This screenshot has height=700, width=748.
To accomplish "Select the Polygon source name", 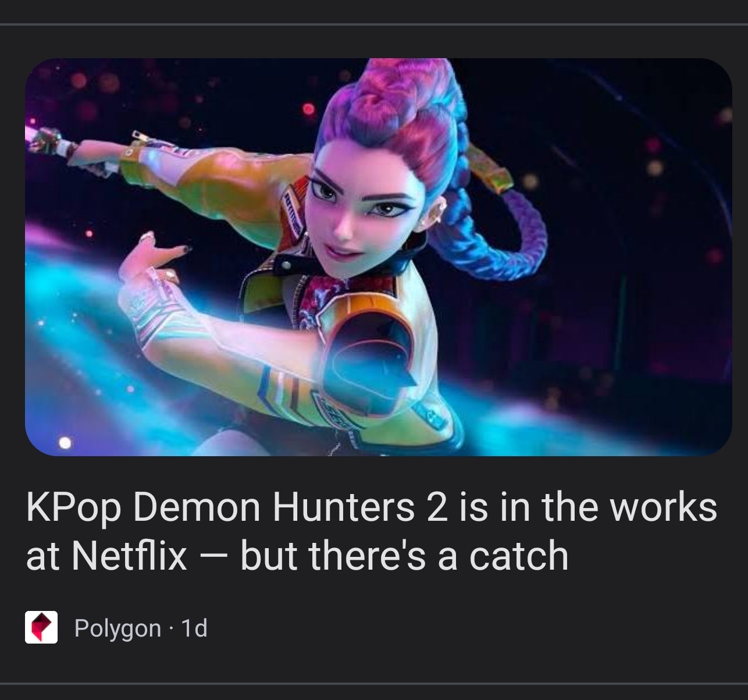I will [x=117, y=628].
